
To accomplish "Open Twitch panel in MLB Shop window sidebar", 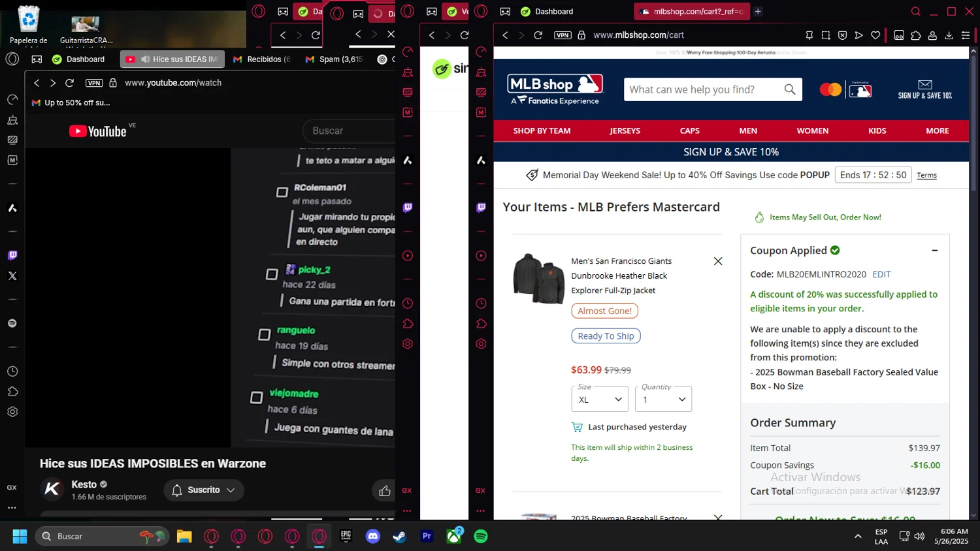I will pyautogui.click(x=482, y=208).
